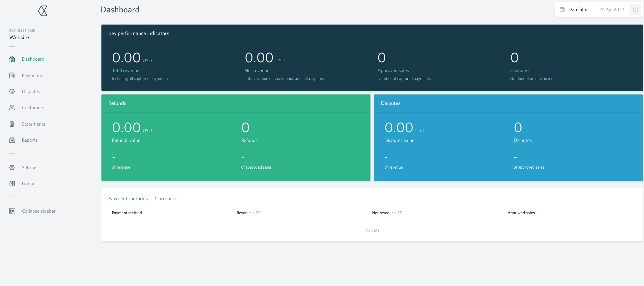The height and width of the screenshot is (286, 644).
Task: Collapse the sidebar using its arrow icon
Action: [12, 211]
